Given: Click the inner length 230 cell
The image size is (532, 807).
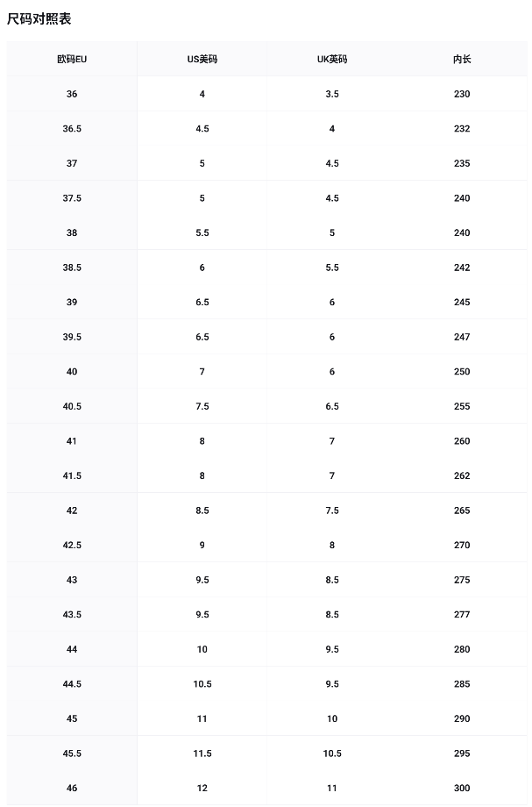Looking at the screenshot, I should coord(462,94).
